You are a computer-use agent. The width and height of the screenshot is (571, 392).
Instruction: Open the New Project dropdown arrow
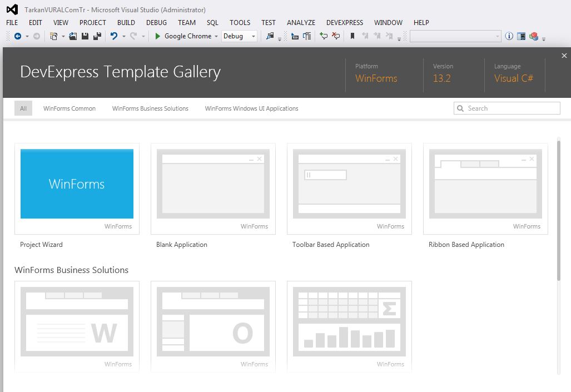63,36
